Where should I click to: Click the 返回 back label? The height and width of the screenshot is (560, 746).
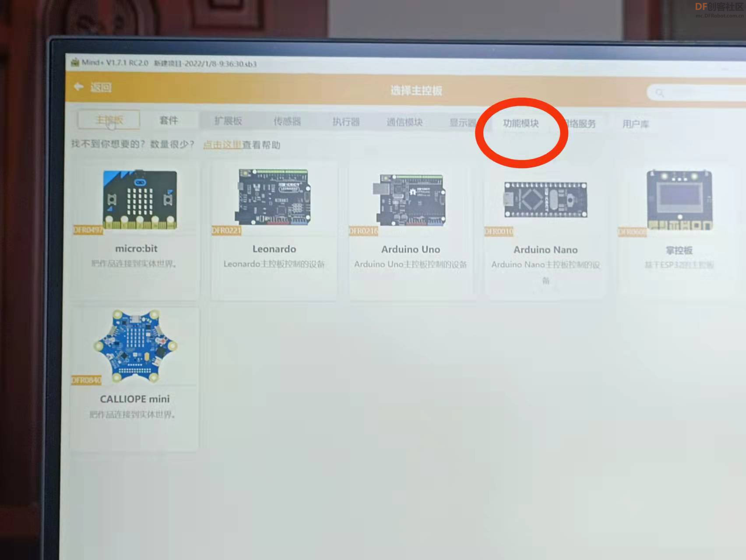(101, 88)
